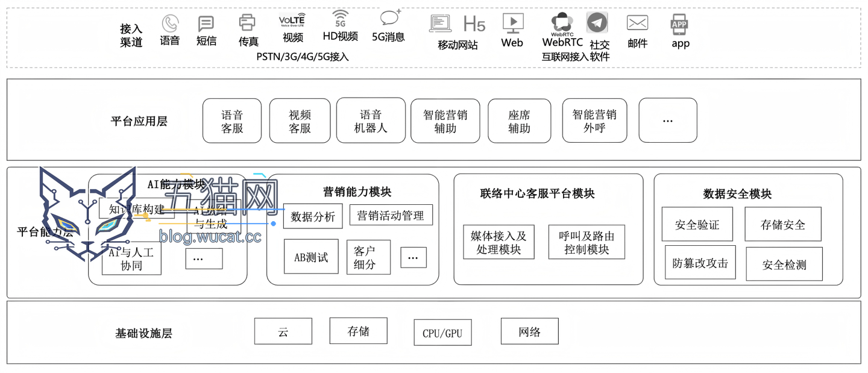Click the 邮件 envelope icon

pos(637,23)
